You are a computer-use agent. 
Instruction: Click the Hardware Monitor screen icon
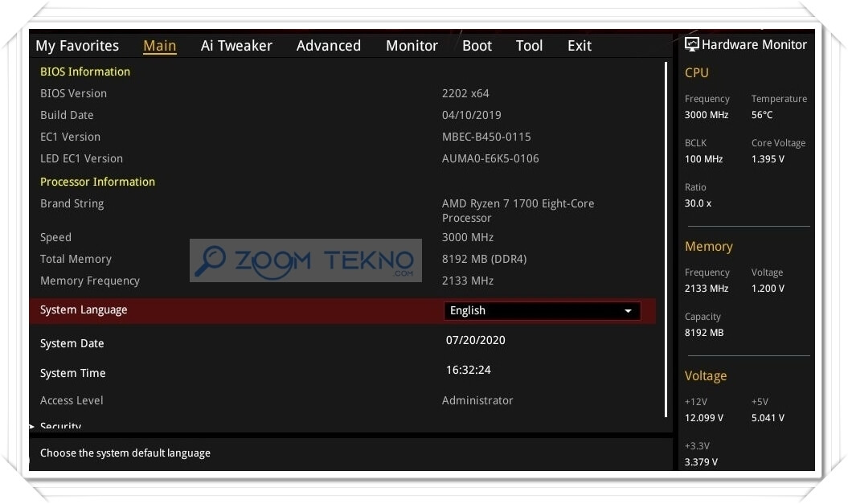pos(692,44)
